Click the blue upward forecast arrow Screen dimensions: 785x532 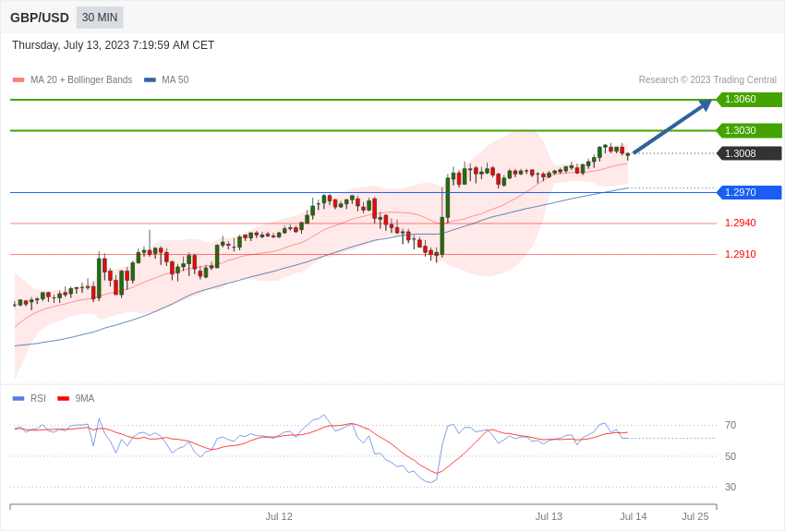click(x=671, y=127)
